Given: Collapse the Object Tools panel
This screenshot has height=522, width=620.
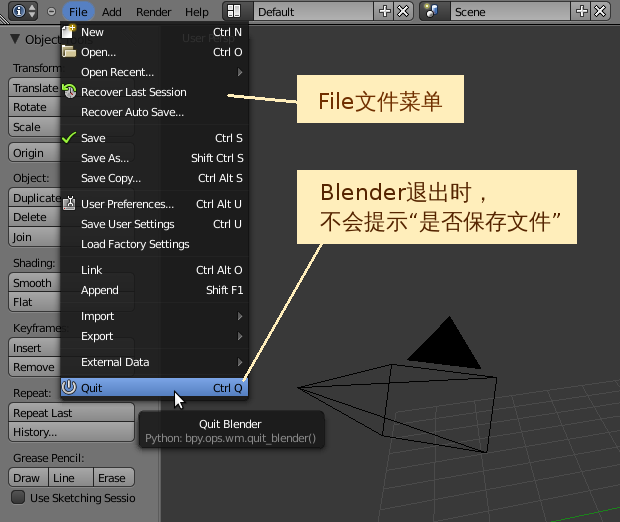Looking at the screenshot, I should tap(15, 39).
